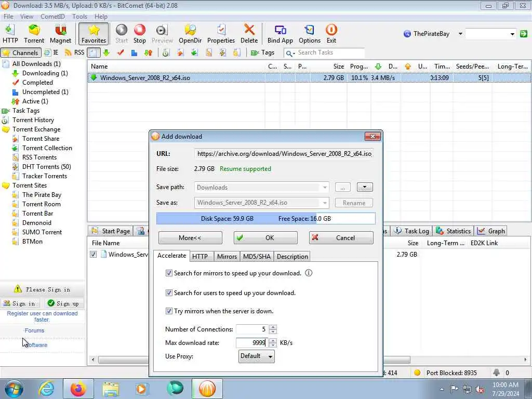The height and width of the screenshot is (399, 532).
Task: Open the Tools menu
Action: click(x=79, y=16)
